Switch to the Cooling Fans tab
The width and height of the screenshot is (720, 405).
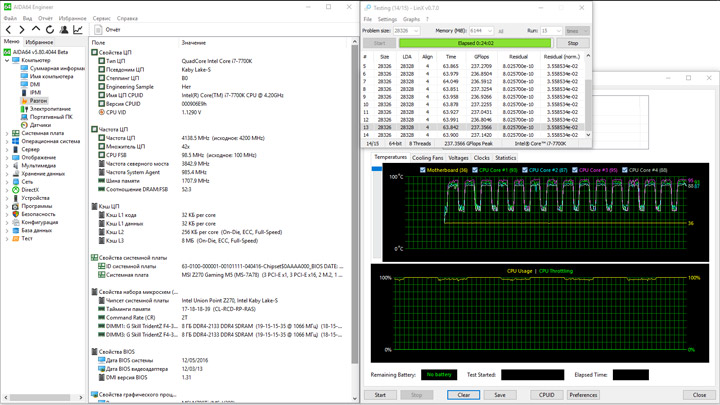(x=427, y=158)
